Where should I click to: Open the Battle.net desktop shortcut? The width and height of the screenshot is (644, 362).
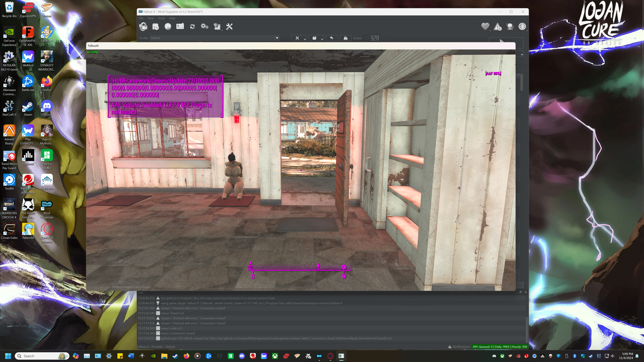[28, 84]
